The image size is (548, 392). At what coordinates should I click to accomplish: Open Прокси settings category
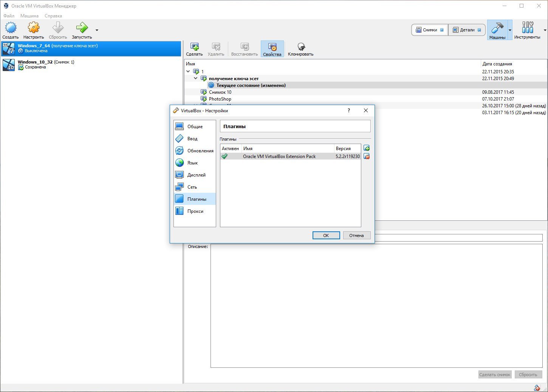[195, 211]
